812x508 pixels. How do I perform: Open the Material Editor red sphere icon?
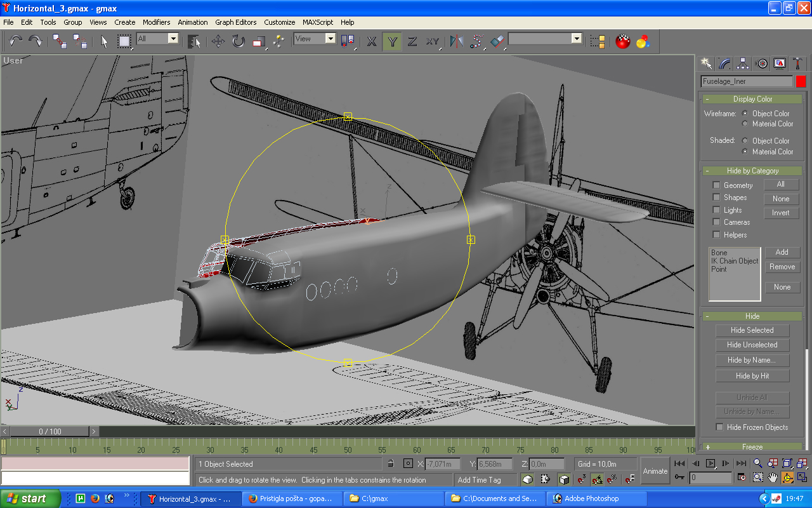[x=623, y=41]
